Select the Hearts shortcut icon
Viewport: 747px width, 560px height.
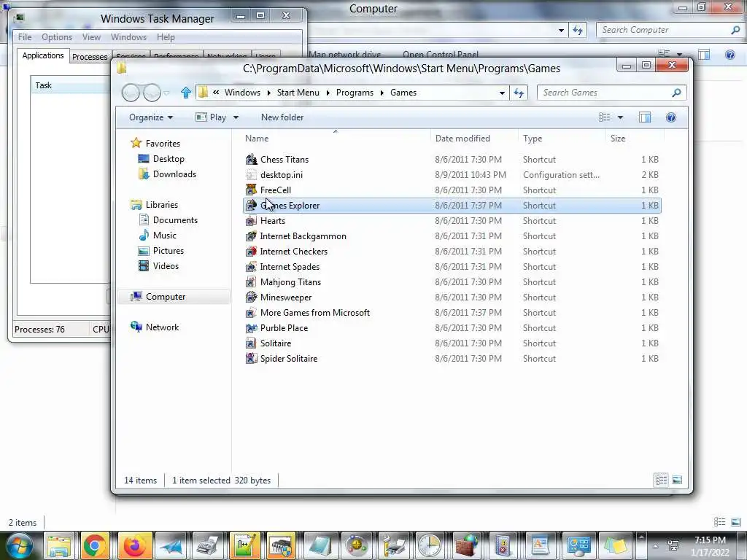[x=251, y=221]
